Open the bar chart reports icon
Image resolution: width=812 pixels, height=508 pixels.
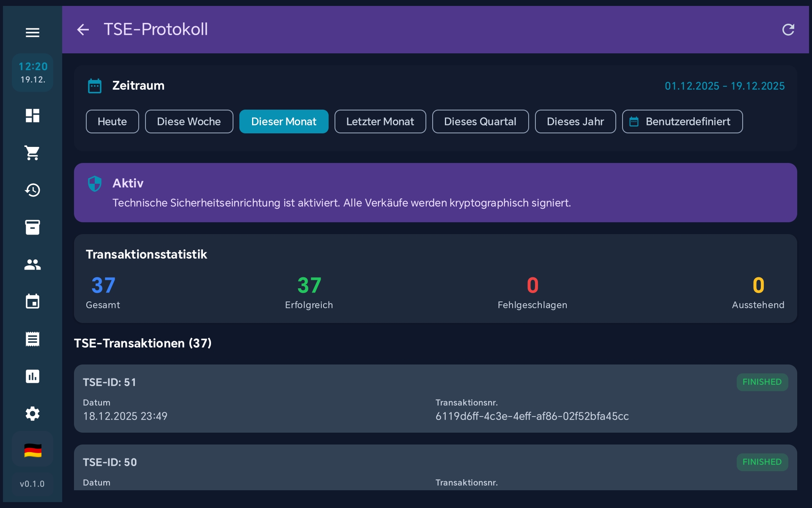[x=33, y=376]
